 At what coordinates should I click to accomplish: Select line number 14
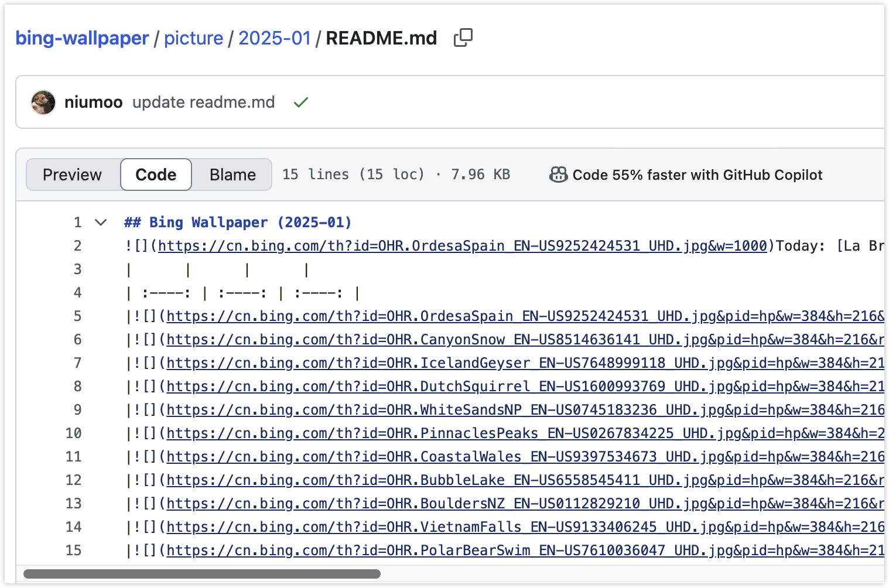coord(74,527)
